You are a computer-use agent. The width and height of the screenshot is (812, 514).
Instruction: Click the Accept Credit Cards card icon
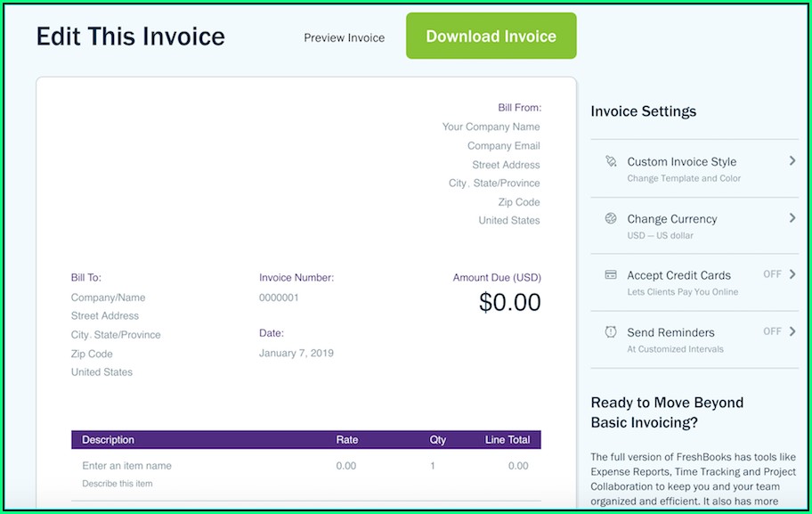click(611, 275)
